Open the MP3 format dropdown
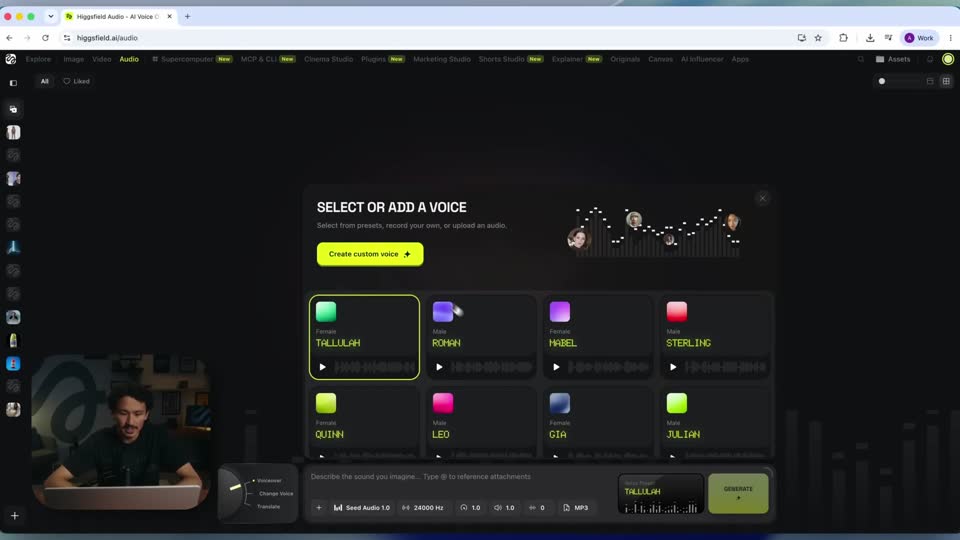This screenshot has height=540, width=960. pos(576,508)
